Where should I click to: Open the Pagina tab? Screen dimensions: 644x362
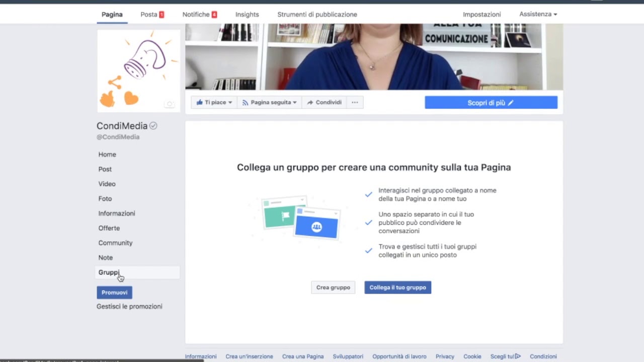point(112,15)
